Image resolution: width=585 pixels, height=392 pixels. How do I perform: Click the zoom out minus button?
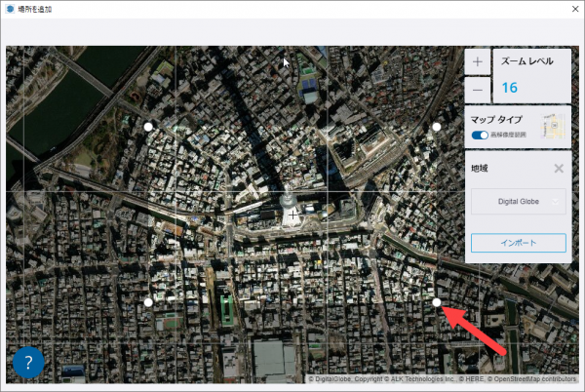pyautogui.click(x=477, y=90)
